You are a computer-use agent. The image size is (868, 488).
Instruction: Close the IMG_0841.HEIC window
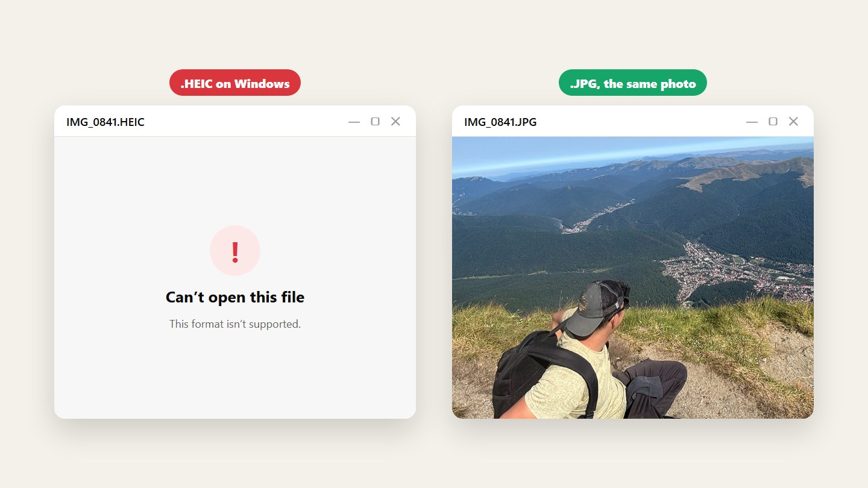pyautogui.click(x=395, y=122)
